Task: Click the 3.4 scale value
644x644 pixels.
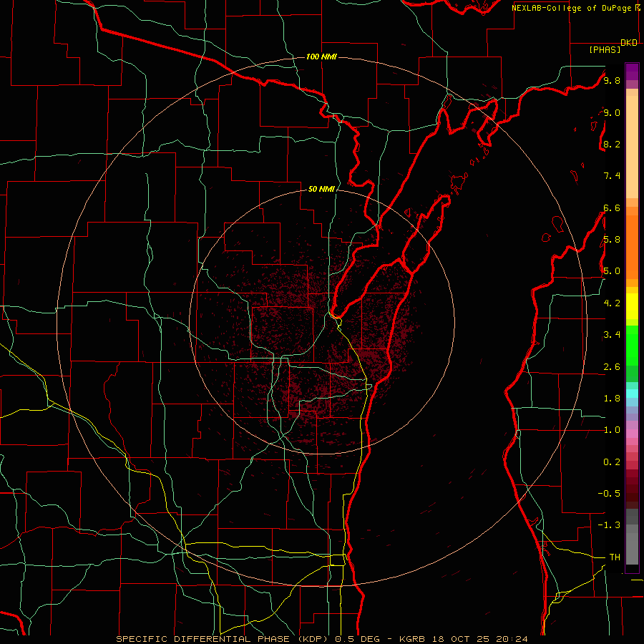Action: coord(612,335)
